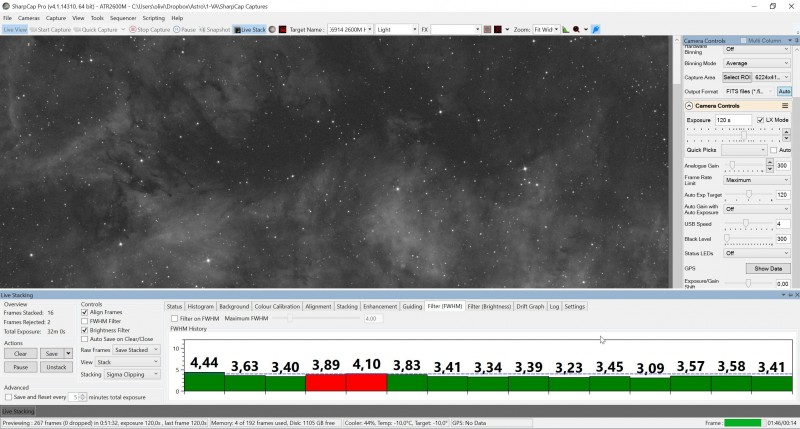Open the Sequencer menu
The width and height of the screenshot is (800, 429).
tap(123, 18)
